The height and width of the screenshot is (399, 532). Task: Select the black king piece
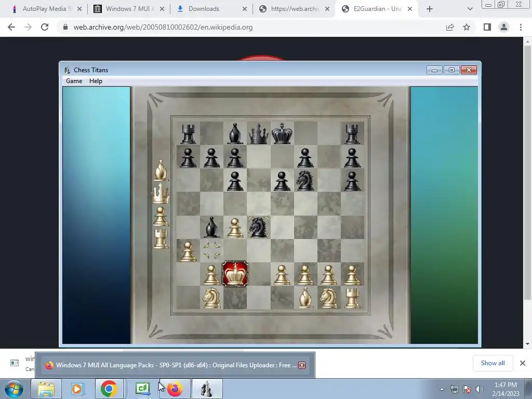point(282,134)
